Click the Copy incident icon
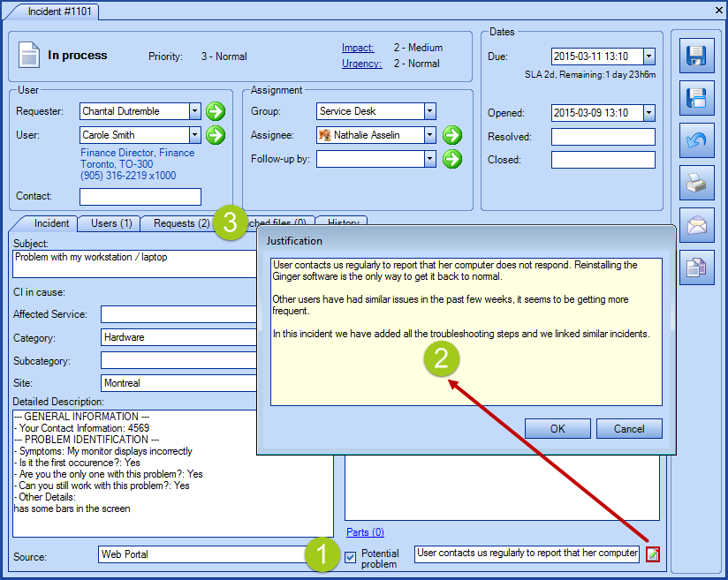The image size is (728, 580). click(x=696, y=267)
